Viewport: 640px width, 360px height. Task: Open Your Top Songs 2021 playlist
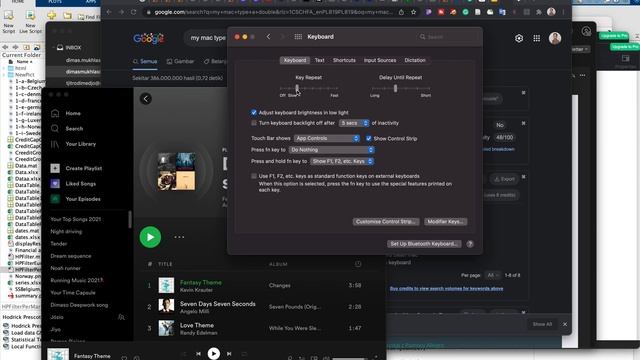point(76,219)
